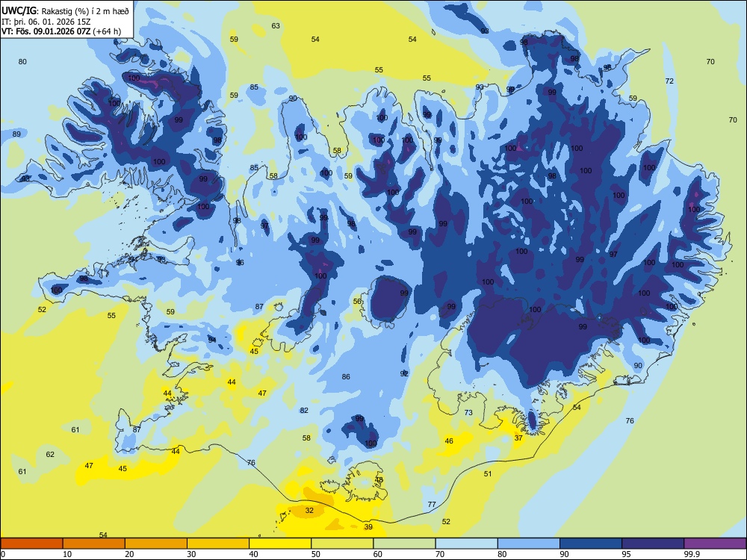Click the map humidity value '89'
747x560 pixels.
click(x=16, y=134)
